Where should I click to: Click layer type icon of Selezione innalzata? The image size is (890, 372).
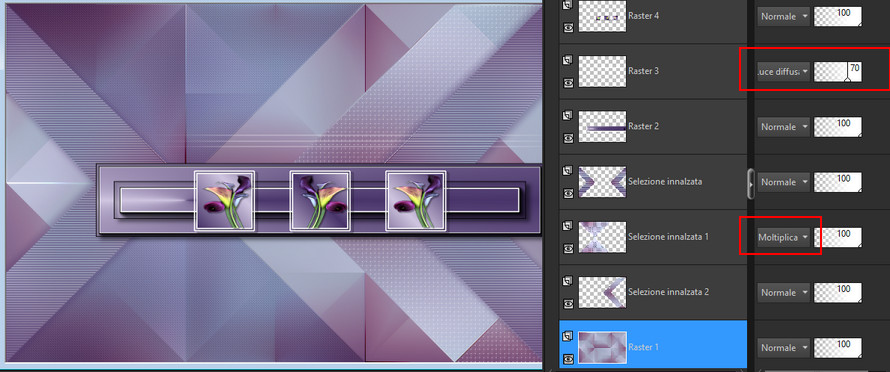coord(568,170)
